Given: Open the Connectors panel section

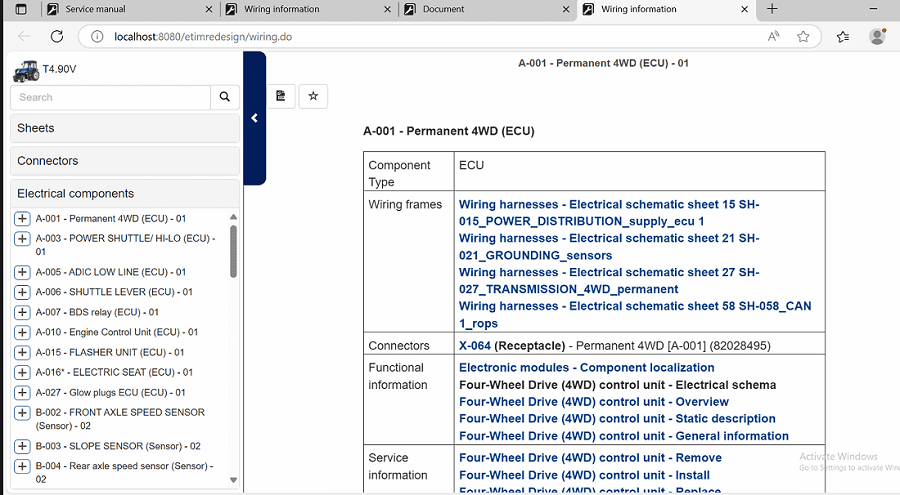Looking at the screenshot, I should (125, 161).
